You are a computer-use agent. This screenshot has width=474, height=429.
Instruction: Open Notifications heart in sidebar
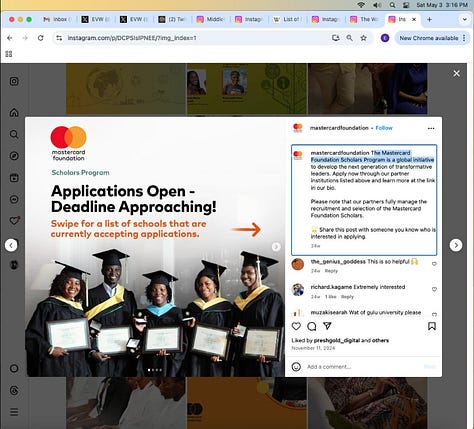click(14, 221)
